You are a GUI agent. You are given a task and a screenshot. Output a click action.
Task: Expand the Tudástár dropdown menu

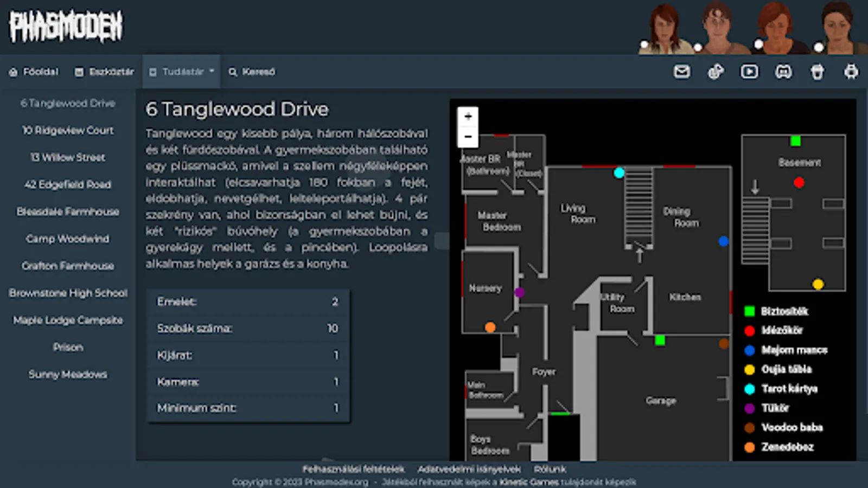[x=182, y=72]
